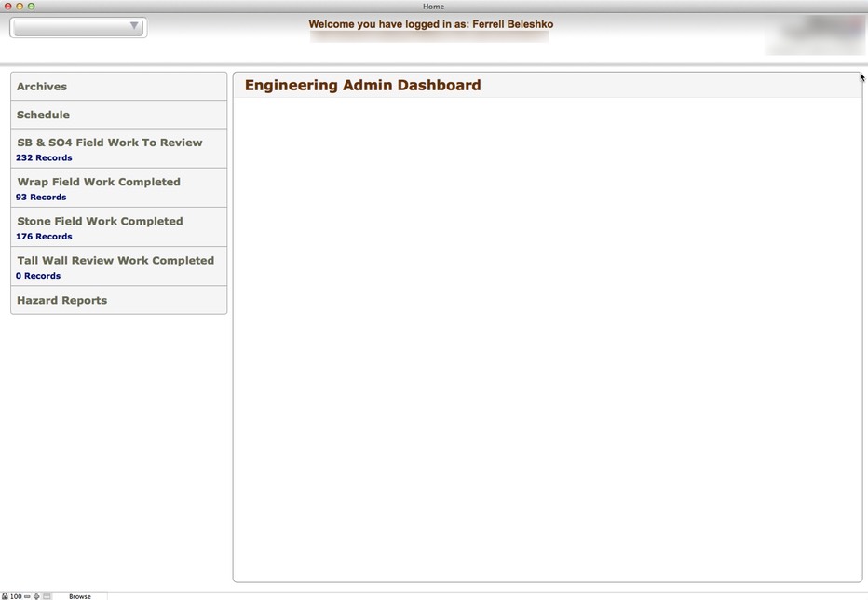The width and height of the screenshot is (868, 600).
Task: Click the 100 zoom percentage value
Action: 16,596
